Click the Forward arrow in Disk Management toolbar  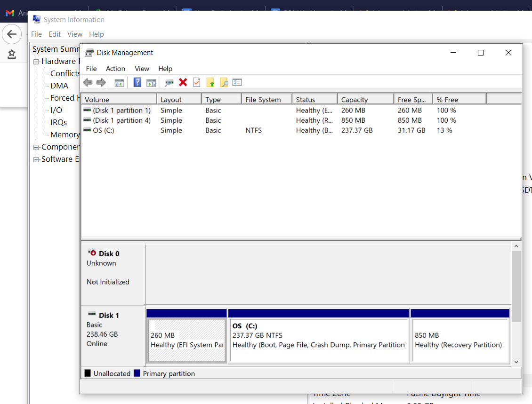[x=101, y=82]
